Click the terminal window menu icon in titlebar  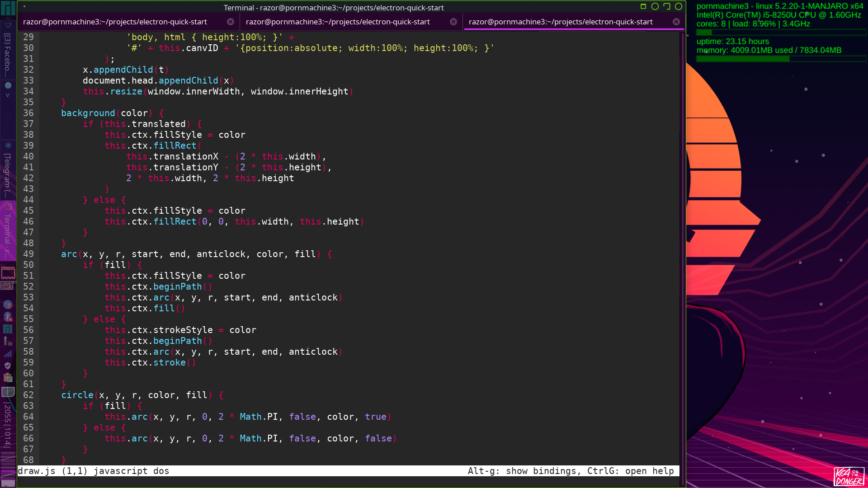coord(24,7)
